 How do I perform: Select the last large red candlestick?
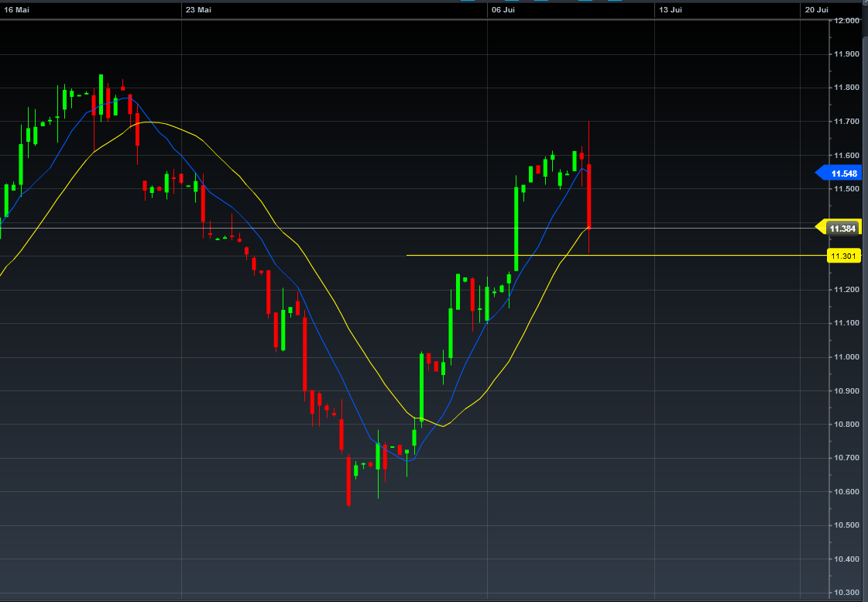pos(589,196)
